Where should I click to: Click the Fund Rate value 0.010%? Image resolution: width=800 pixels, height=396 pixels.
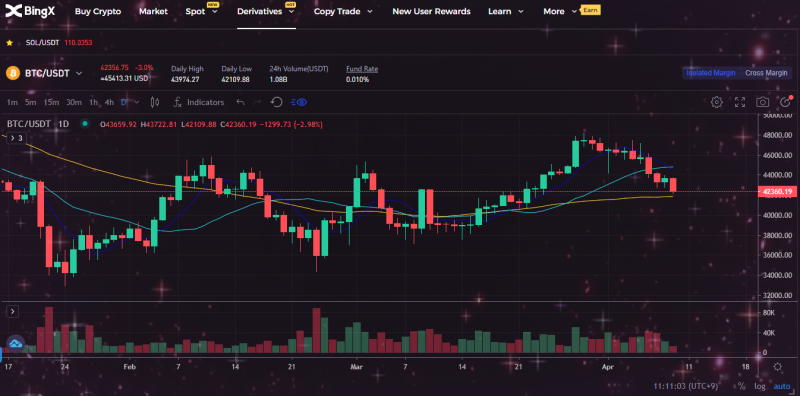point(357,80)
